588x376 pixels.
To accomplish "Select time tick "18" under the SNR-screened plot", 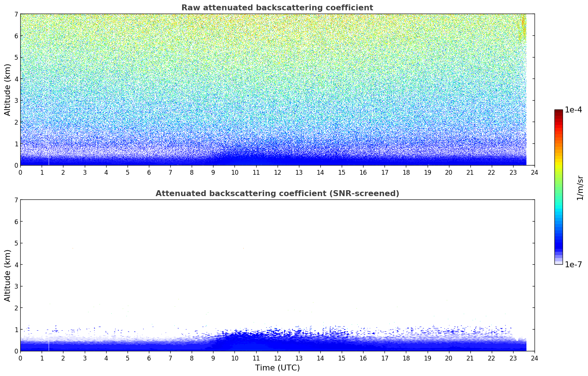I will [406, 358].
